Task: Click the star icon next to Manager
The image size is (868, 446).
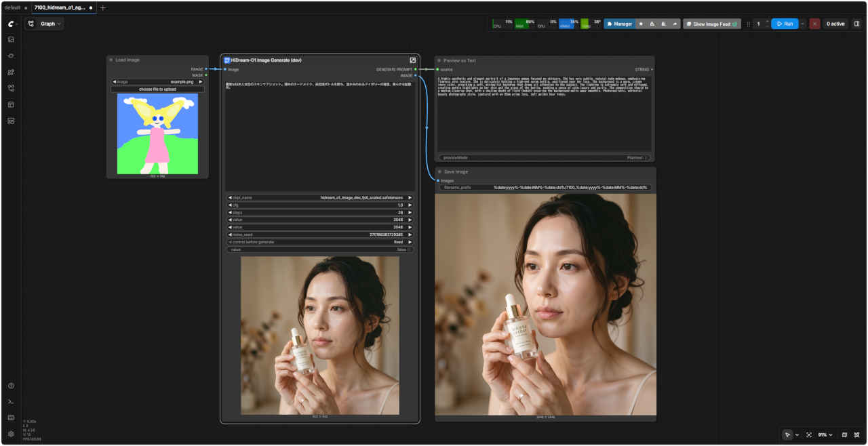Action: coord(642,24)
